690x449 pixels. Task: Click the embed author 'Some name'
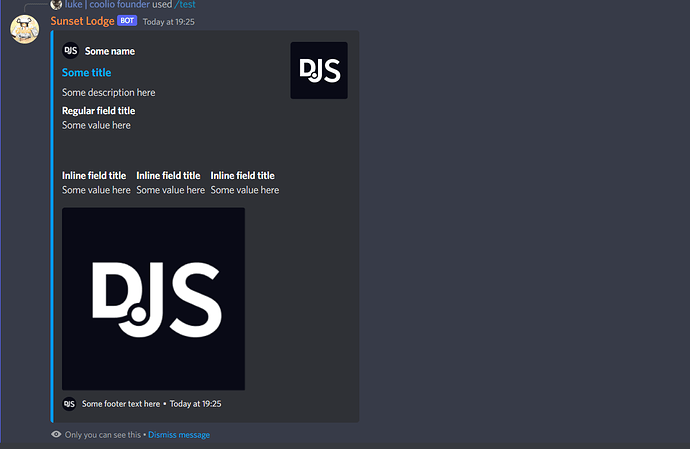tap(110, 51)
